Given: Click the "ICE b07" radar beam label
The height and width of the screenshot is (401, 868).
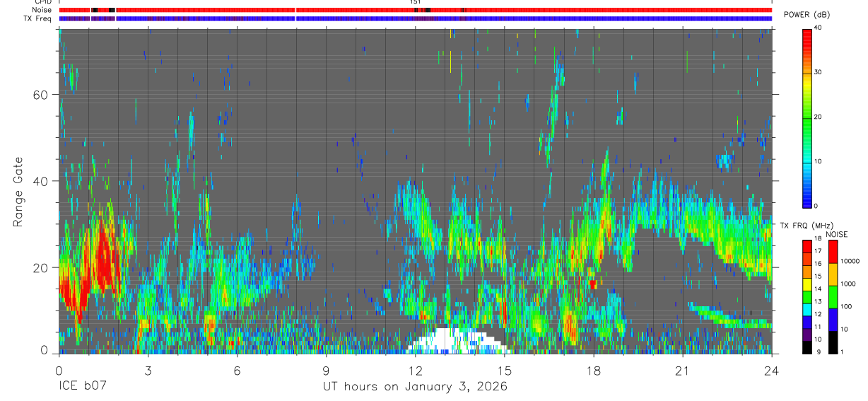Looking at the screenshot, I should [82, 387].
